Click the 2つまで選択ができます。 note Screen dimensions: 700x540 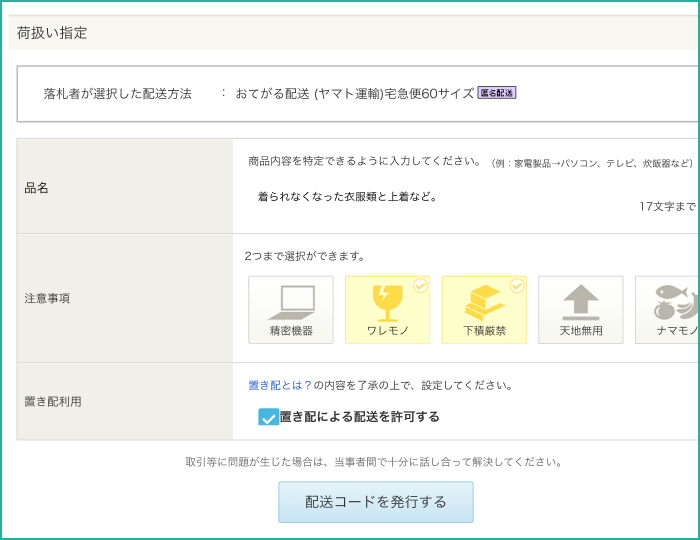click(304, 256)
